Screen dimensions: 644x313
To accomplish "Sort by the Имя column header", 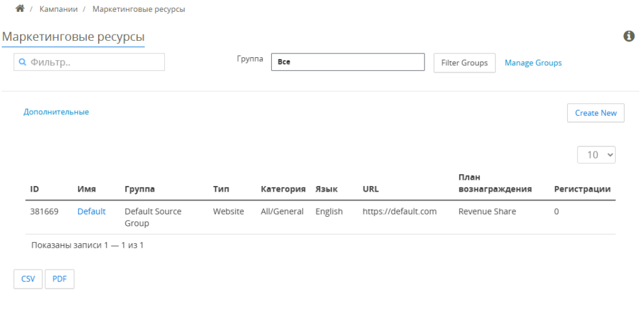I will [x=87, y=189].
